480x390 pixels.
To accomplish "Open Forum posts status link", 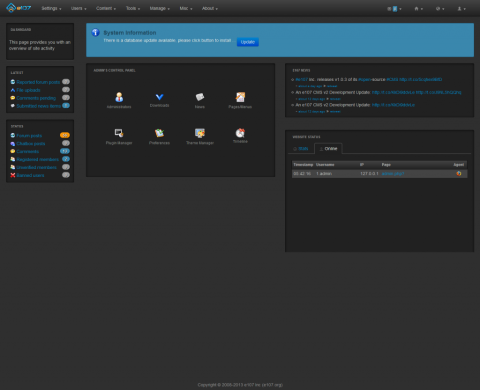I will [29, 136].
